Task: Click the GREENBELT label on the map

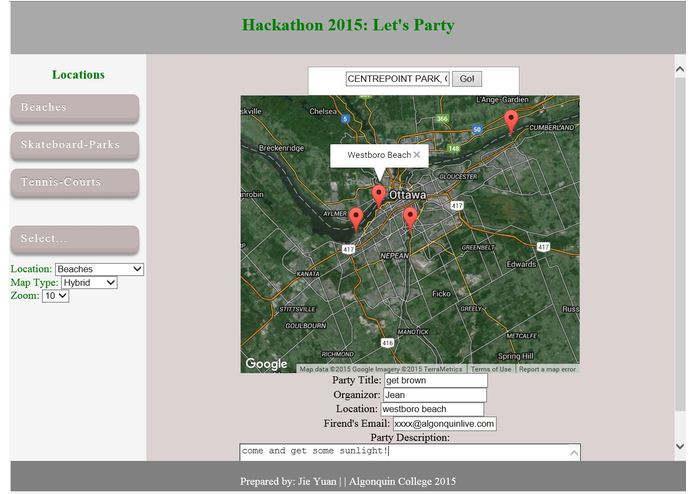Action: point(478,247)
